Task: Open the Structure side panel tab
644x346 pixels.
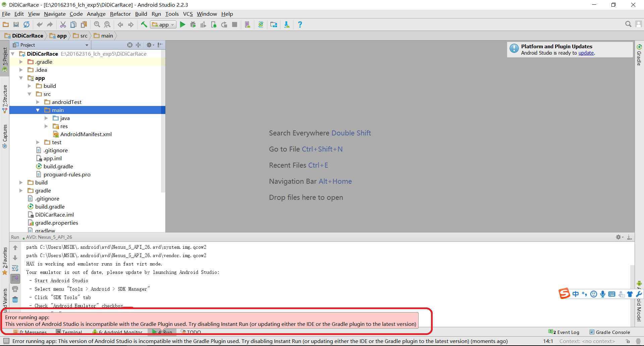Action: pyautogui.click(x=5, y=99)
